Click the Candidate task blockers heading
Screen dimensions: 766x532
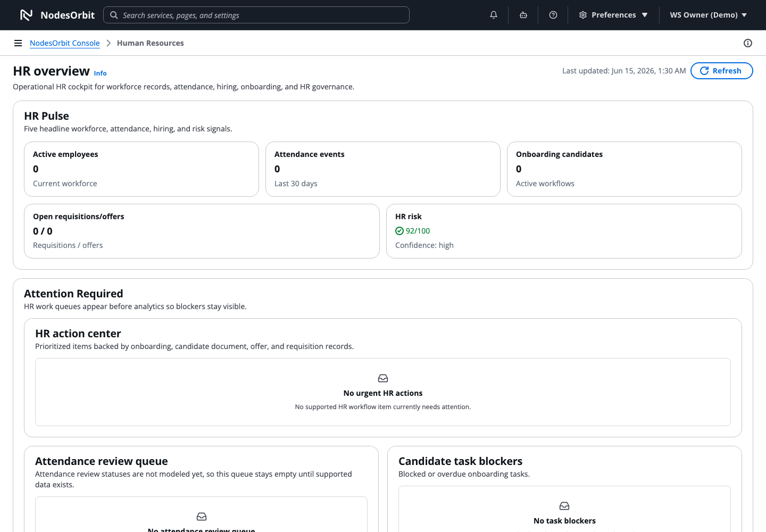[x=461, y=461]
